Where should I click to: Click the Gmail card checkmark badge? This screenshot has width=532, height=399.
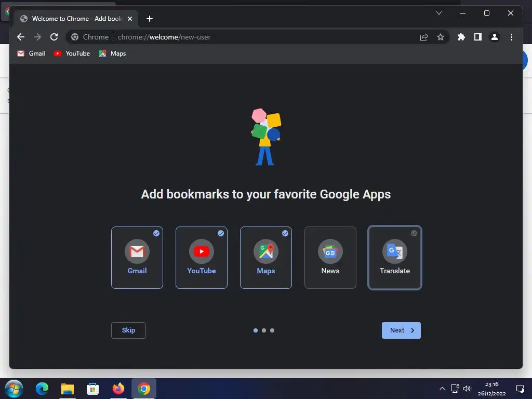click(156, 233)
